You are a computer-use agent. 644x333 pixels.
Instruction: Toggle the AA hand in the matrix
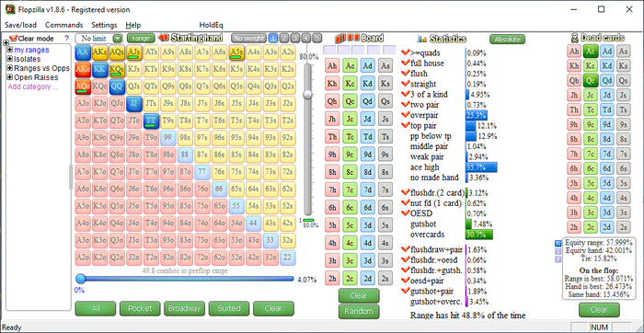(83, 52)
